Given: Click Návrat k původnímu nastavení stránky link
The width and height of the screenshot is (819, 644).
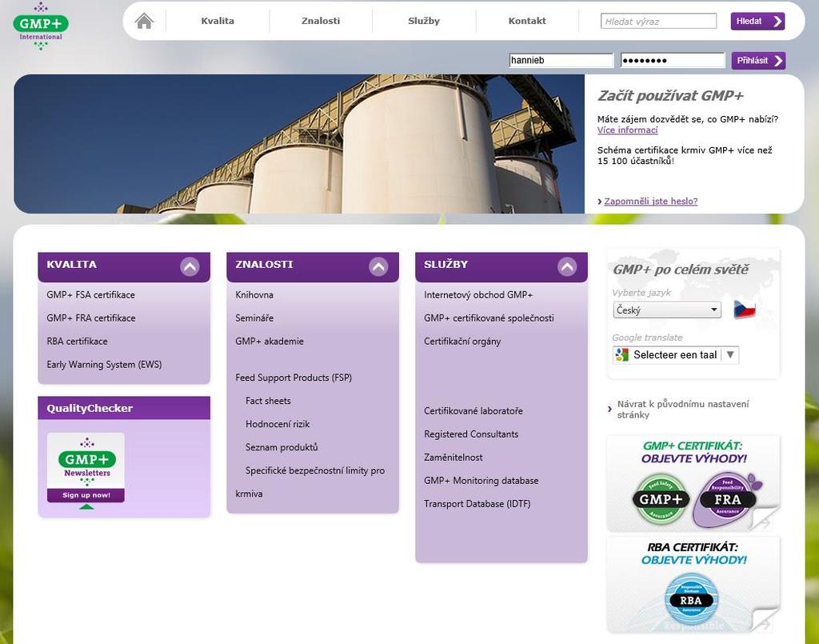Looking at the screenshot, I should [683, 410].
